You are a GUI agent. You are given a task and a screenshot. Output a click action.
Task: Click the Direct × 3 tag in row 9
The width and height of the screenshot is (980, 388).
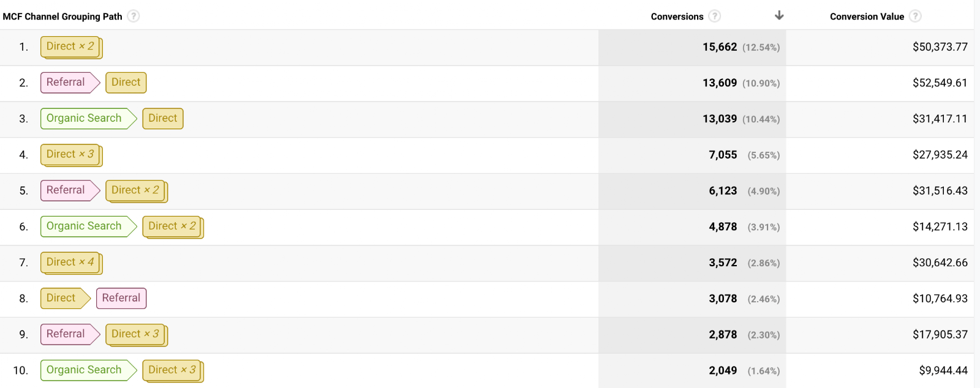pyautogui.click(x=136, y=335)
